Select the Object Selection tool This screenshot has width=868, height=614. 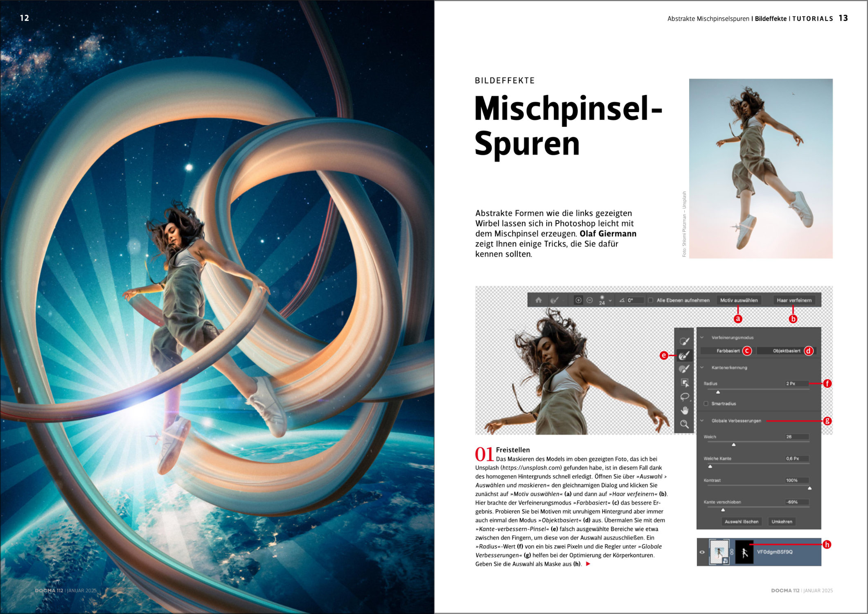[684, 383]
